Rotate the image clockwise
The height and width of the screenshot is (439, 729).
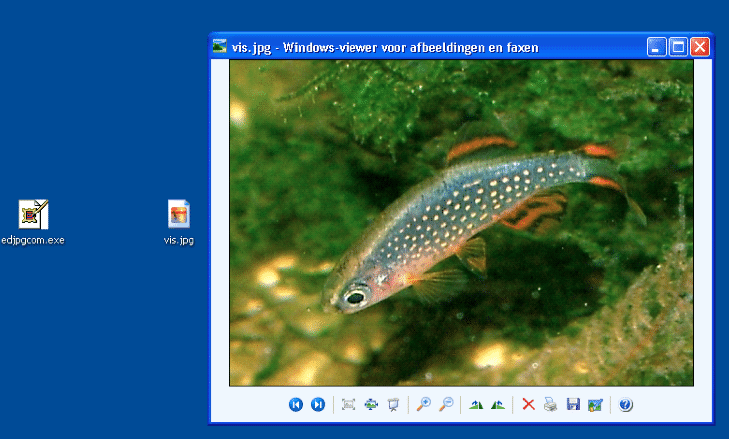(476, 405)
